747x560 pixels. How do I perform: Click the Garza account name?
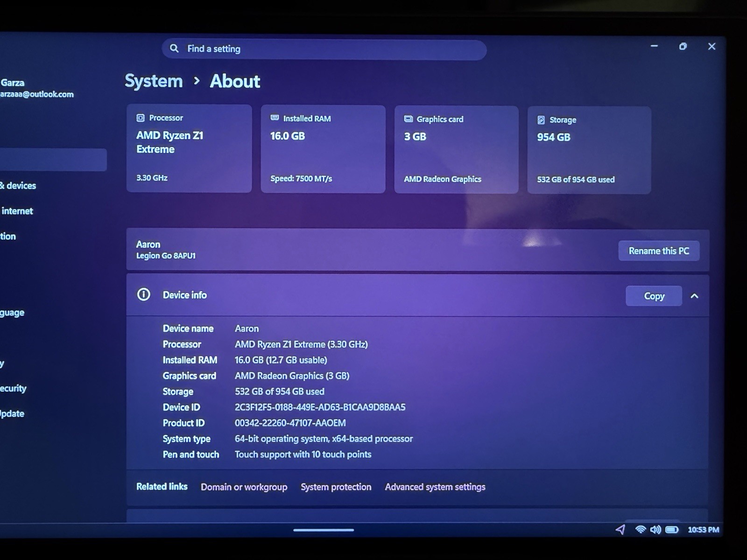click(12, 83)
